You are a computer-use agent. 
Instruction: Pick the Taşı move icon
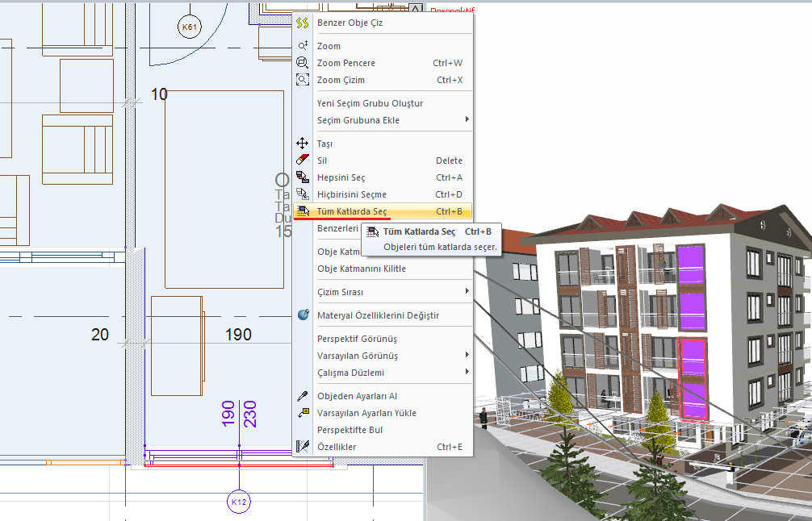click(x=303, y=144)
